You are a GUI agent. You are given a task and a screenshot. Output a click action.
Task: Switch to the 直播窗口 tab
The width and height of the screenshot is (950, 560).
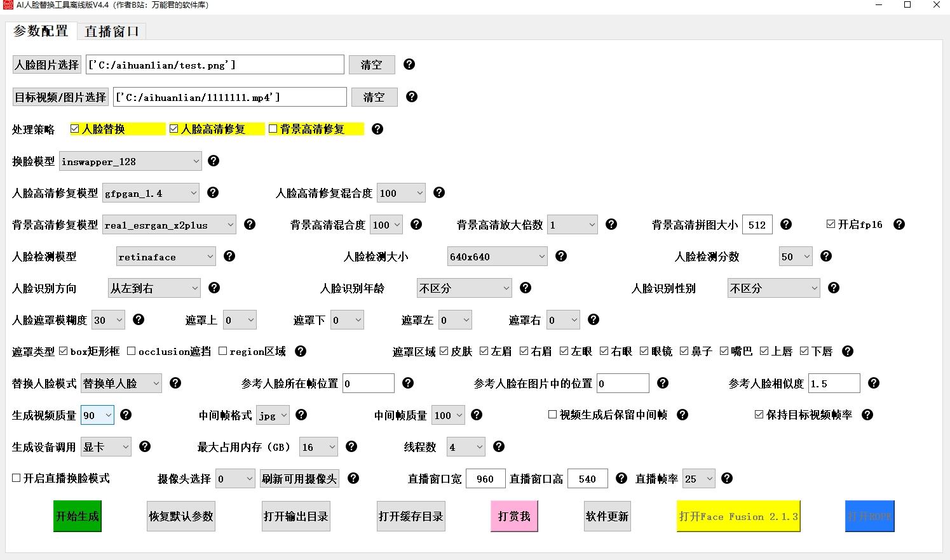(112, 30)
